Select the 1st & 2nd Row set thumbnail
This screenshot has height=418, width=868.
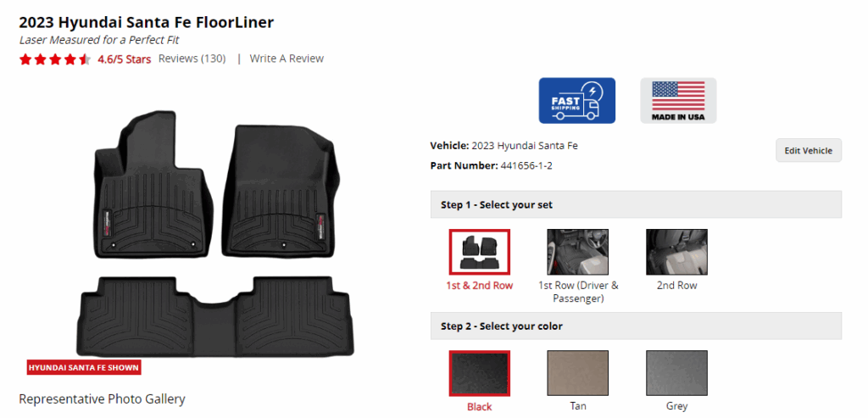480,251
